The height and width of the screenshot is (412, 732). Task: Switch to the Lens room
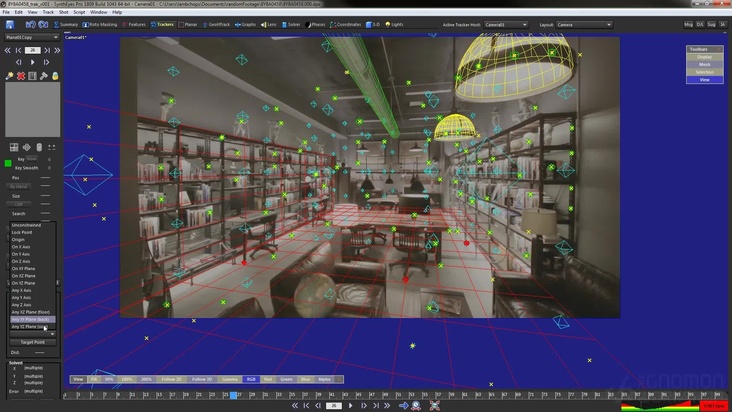[271, 23]
